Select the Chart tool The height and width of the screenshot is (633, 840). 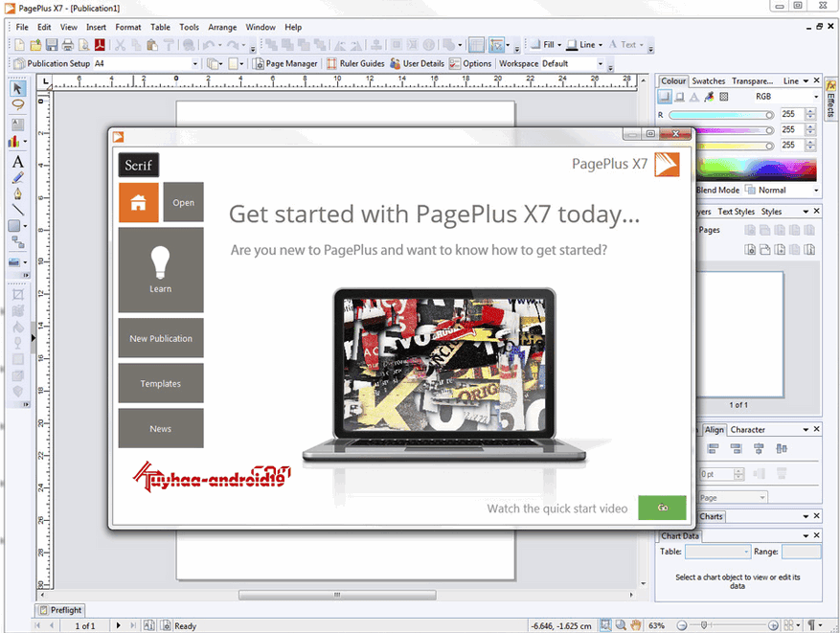tap(14, 142)
